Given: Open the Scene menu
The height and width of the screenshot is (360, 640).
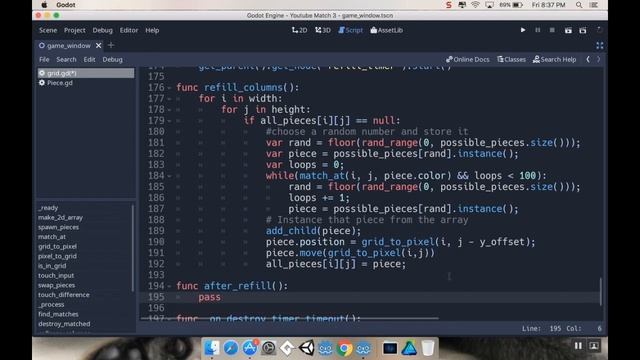Looking at the screenshot, I should pyautogui.click(x=48, y=30).
